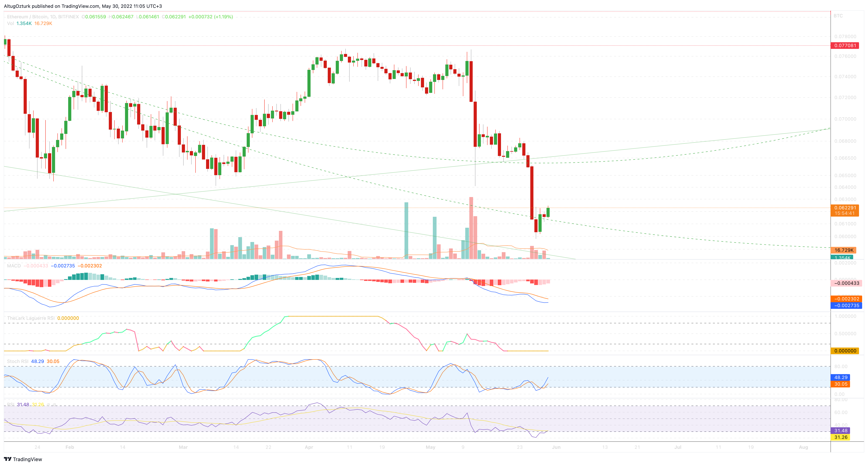Image resolution: width=868 pixels, height=466 pixels.
Task: Click the 0.061000 price axis tick
Action: click(x=845, y=224)
